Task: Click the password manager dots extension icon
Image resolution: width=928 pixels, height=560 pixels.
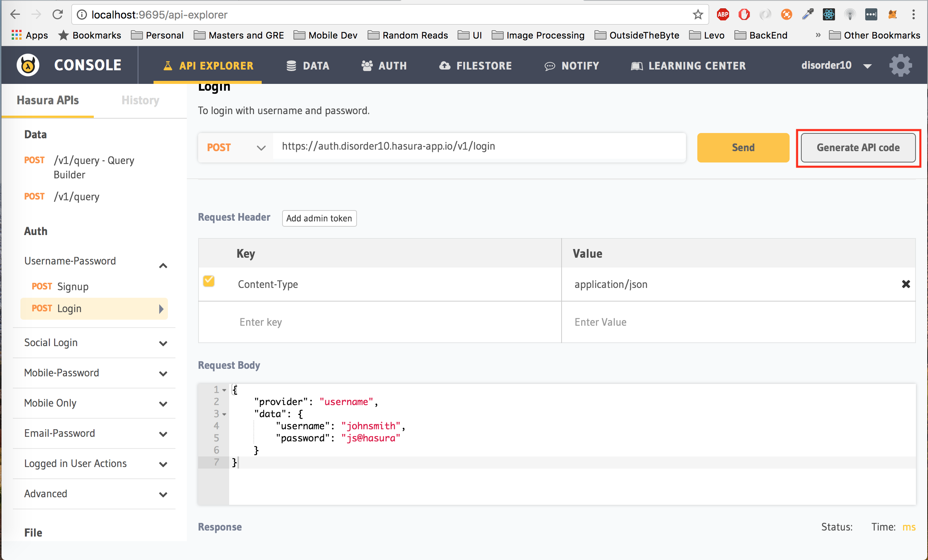Action: tap(871, 15)
